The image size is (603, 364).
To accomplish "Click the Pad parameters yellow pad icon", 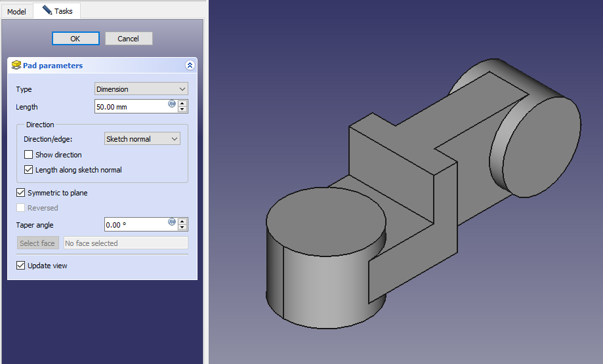I will tap(16, 66).
